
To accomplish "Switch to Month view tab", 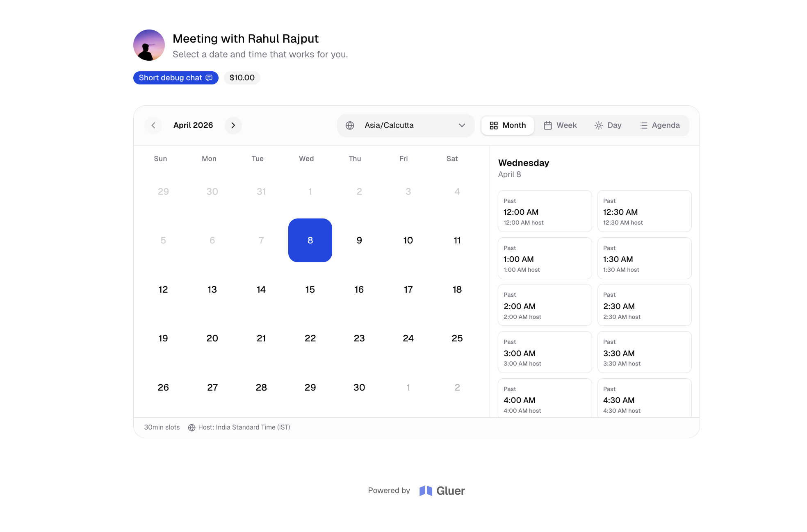I will click(508, 125).
